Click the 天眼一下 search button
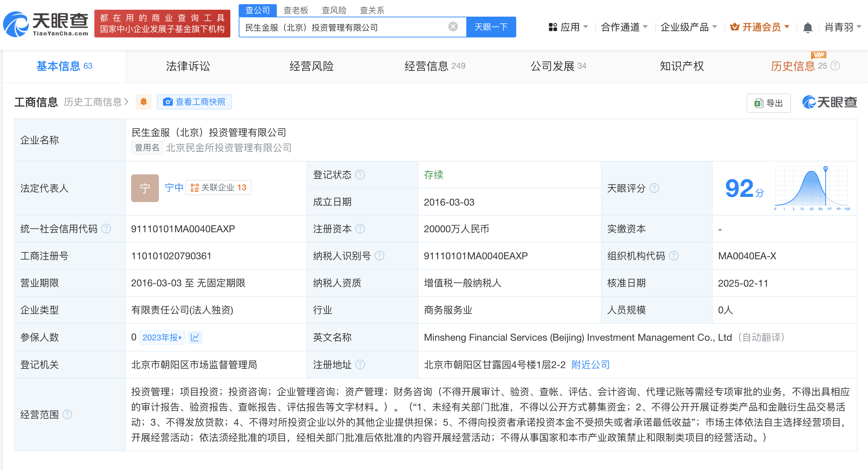 tap(491, 27)
